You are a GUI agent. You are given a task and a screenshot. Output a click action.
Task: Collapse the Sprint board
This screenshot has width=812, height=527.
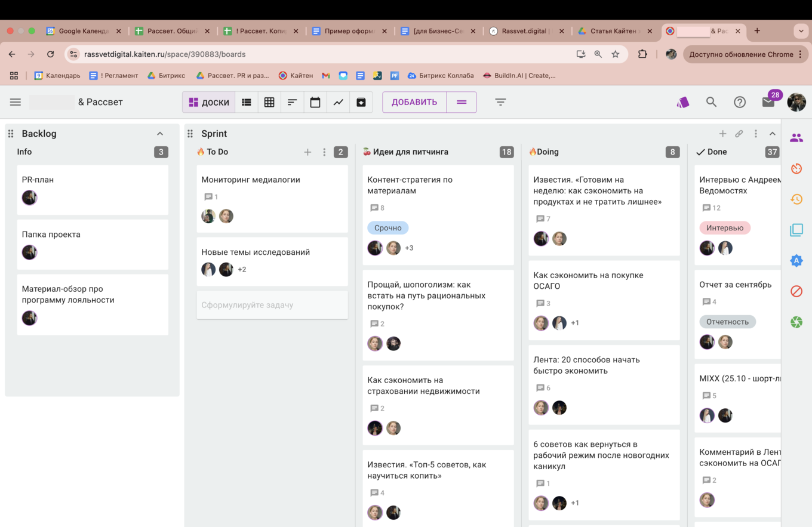pyautogui.click(x=772, y=134)
